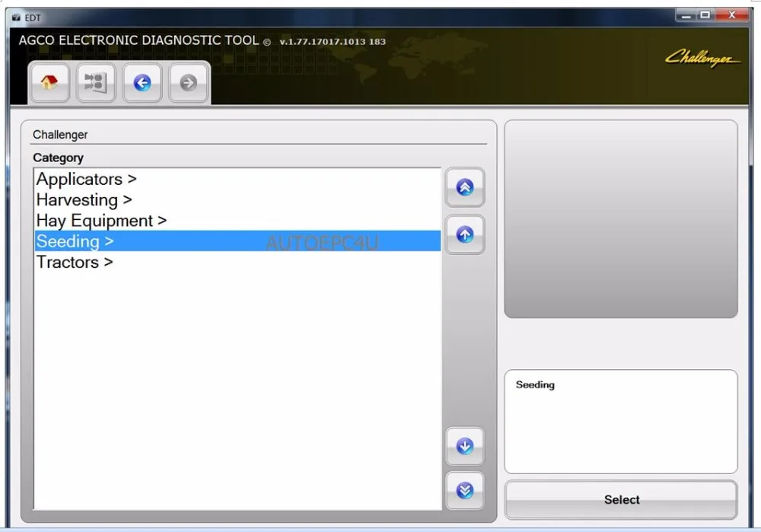The height and width of the screenshot is (532, 761).
Task: Go to the Home screen icon
Action: coord(49,82)
